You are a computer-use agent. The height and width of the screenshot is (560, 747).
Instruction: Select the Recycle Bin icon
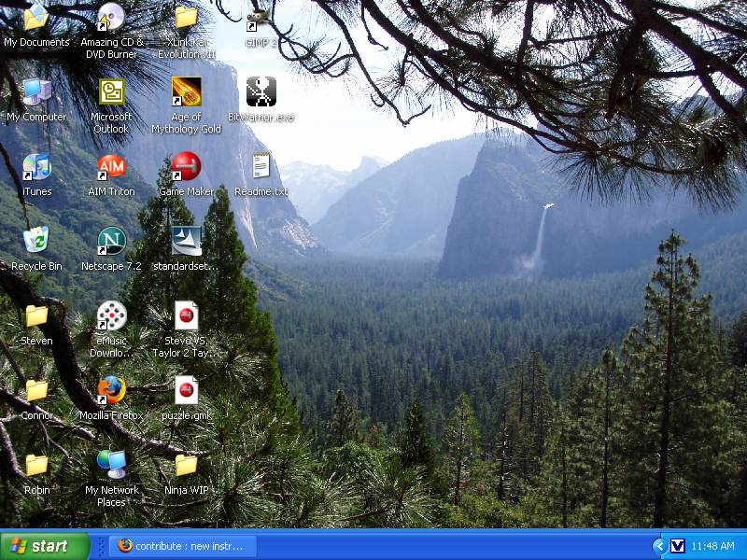(36, 240)
